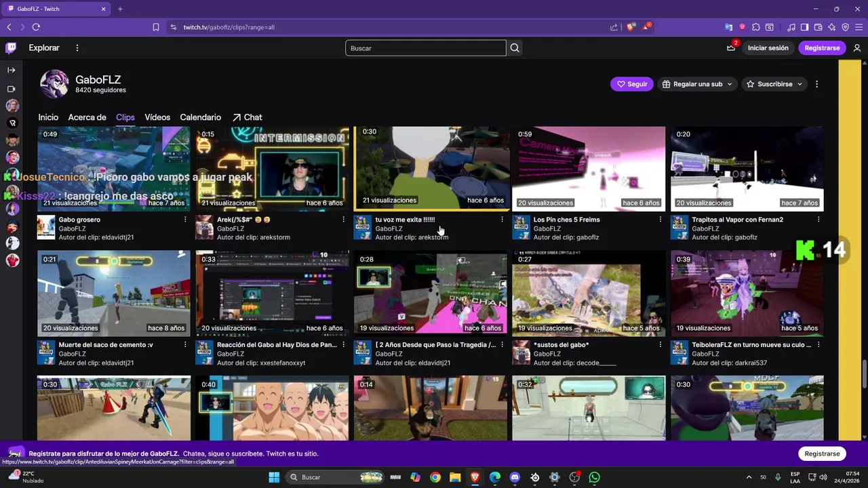Open File Explorer in taskbar
868x488 pixels.
[x=455, y=477]
